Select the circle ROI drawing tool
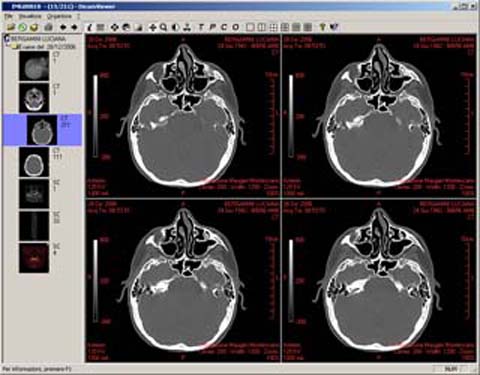480x375 pixels. [236, 27]
